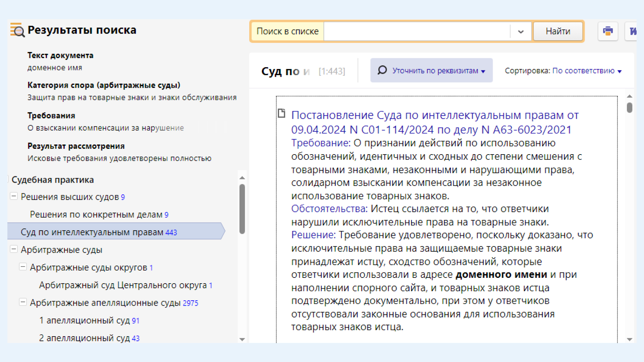Click the Решение: label in summary

(x=313, y=235)
